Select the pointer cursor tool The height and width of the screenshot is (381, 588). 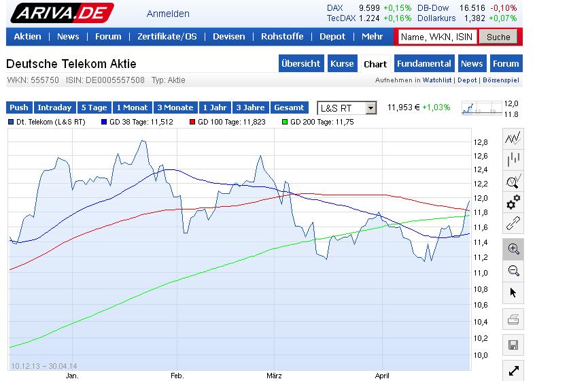coord(513,293)
